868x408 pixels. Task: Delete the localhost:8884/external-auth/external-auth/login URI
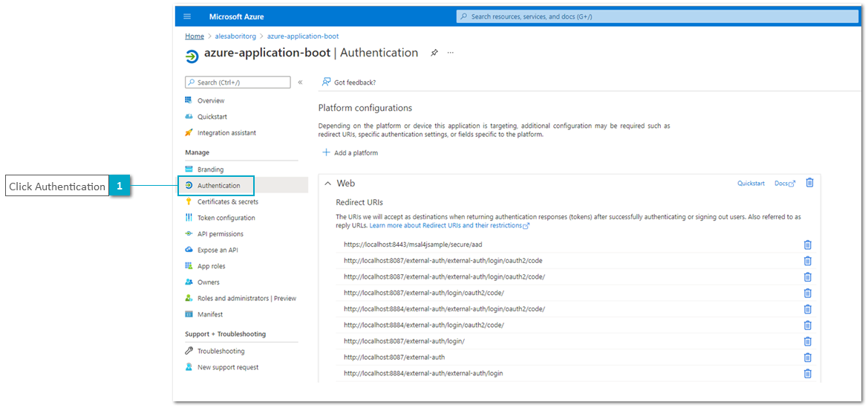[x=807, y=373]
